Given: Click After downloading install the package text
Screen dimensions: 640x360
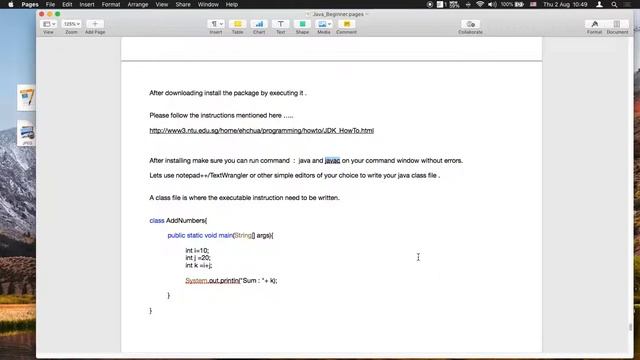Looking at the screenshot, I should pos(228,93).
